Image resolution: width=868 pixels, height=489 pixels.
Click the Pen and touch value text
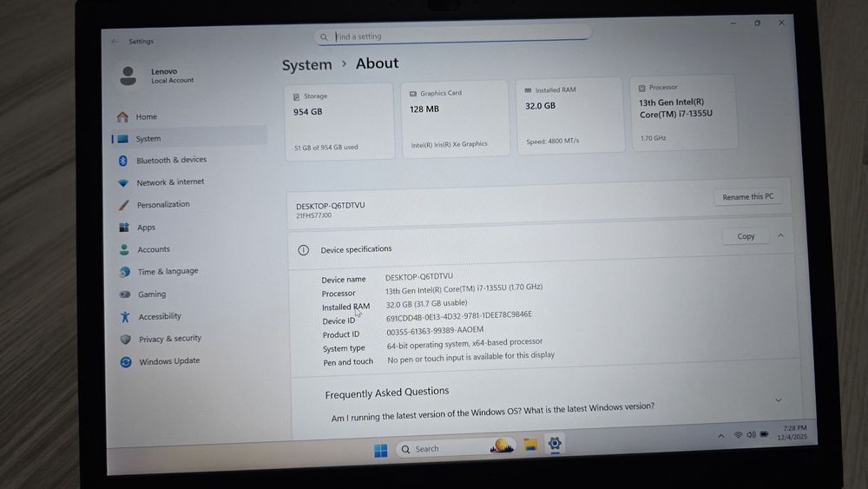[471, 357]
